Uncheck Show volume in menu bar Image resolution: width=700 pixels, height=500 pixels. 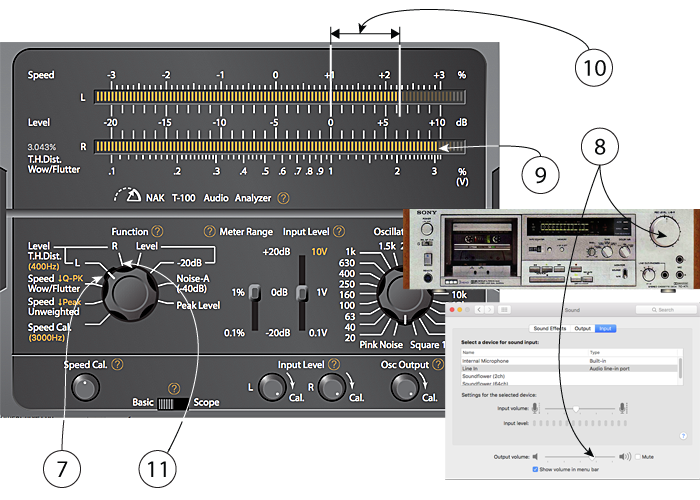pos(535,469)
